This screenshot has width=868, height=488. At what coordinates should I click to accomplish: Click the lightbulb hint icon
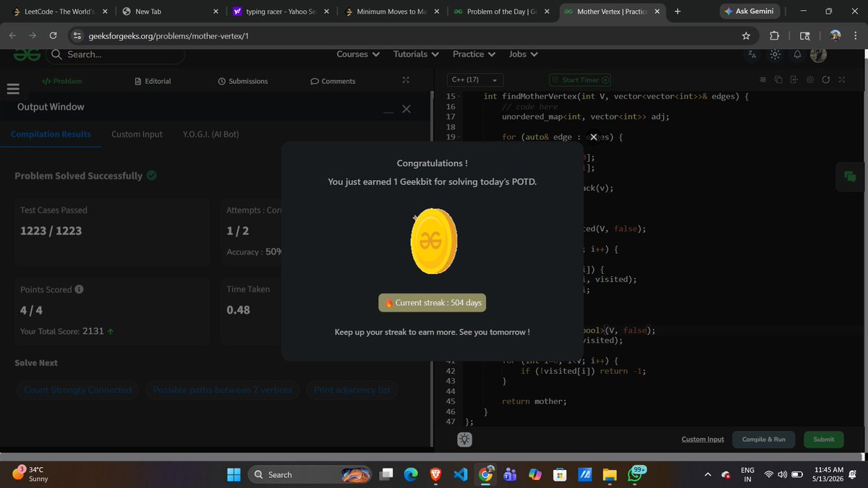[x=464, y=439]
